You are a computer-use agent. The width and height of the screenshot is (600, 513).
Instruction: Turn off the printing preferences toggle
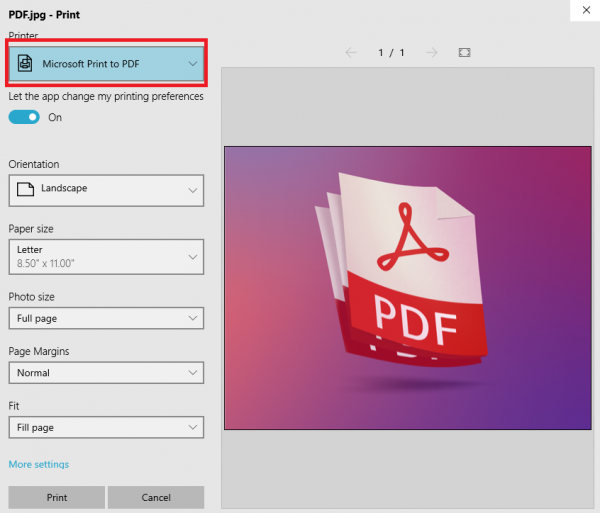pos(24,117)
